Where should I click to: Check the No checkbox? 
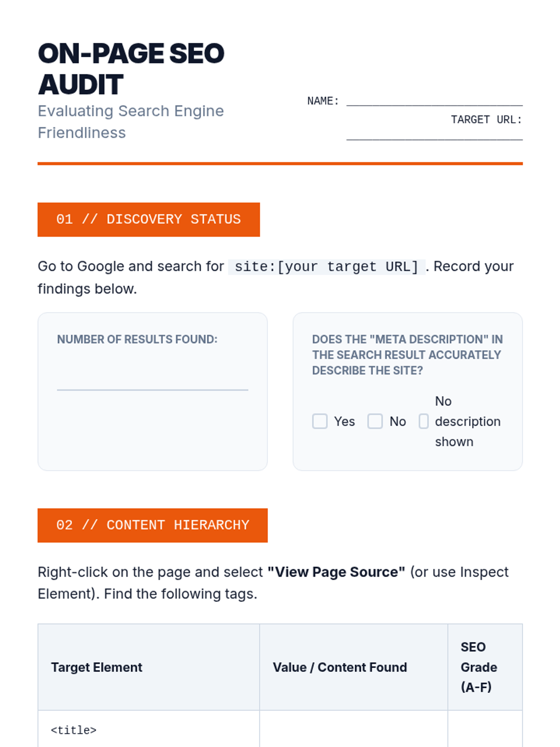pyautogui.click(x=375, y=421)
